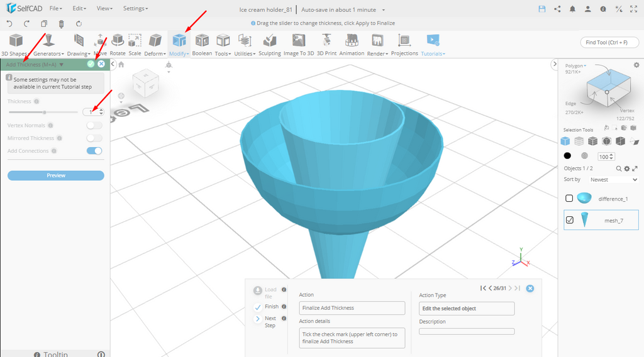The height and width of the screenshot is (357, 644).
Task: Open the Polygon selection dropdown
Action: tap(575, 65)
